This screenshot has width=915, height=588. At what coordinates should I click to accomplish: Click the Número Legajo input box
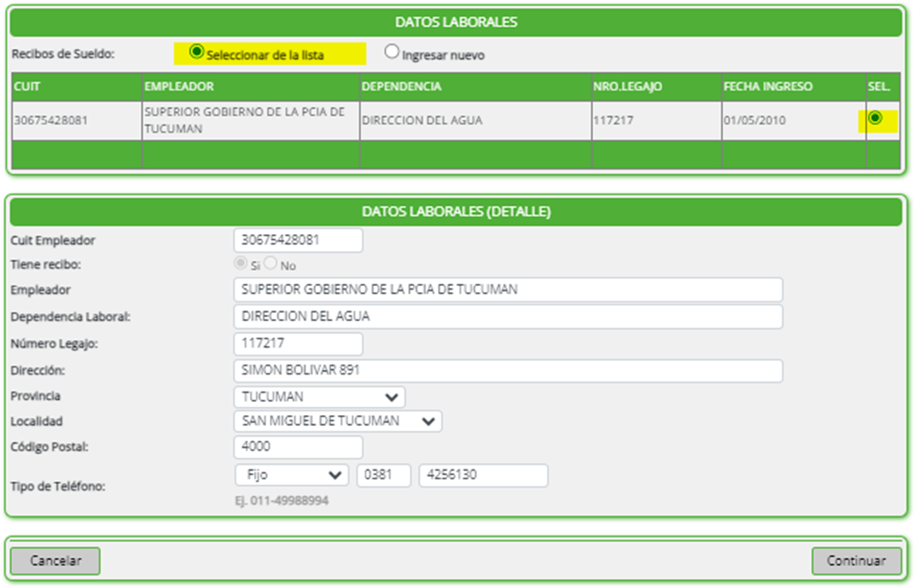298,345
